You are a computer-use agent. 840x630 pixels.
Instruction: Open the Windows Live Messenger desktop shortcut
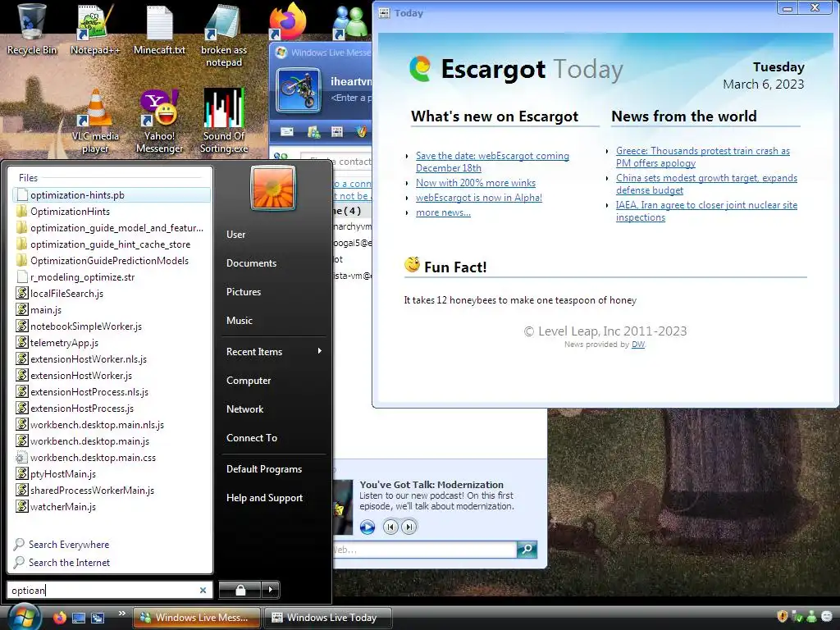(x=349, y=22)
